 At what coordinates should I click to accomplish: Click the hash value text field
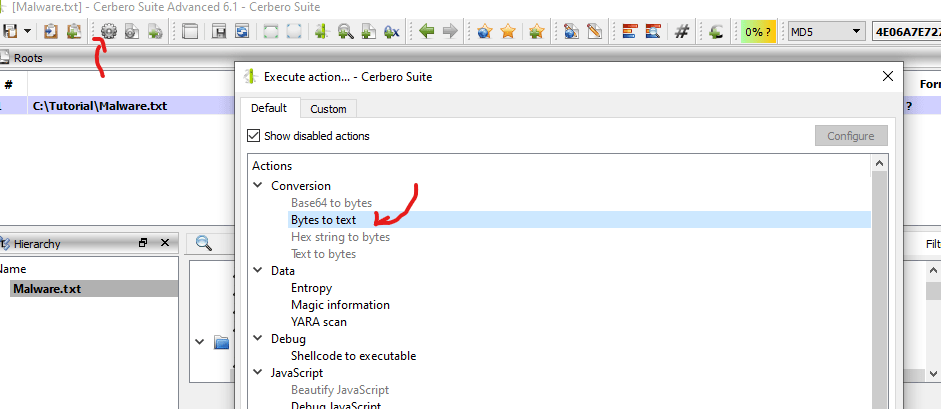pos(905,32)
